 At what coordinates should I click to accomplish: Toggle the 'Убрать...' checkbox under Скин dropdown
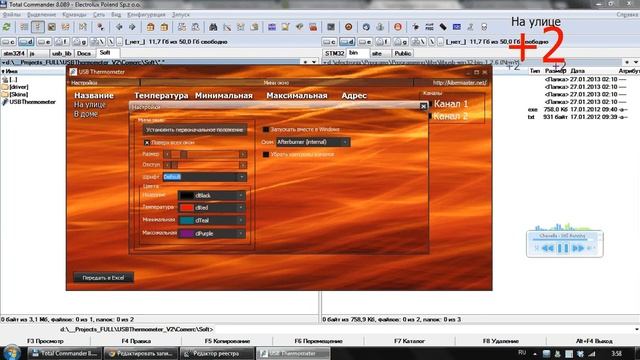pyautogui.click(x=266, y=155)
